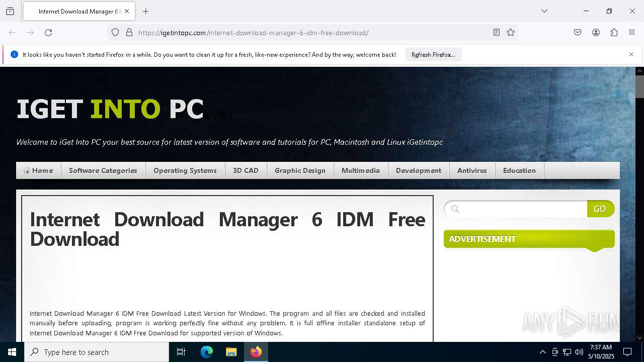Close the Internet Download Manager tab
The width and height of the screenshot is (644, 362).
(127, 11)
